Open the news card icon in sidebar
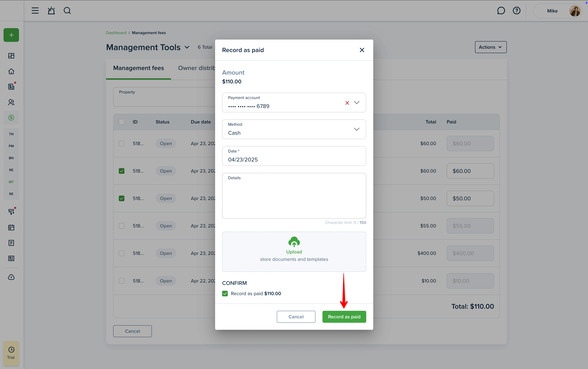The height and width of the screenshot is (369, 588). (x=11, y=258)
